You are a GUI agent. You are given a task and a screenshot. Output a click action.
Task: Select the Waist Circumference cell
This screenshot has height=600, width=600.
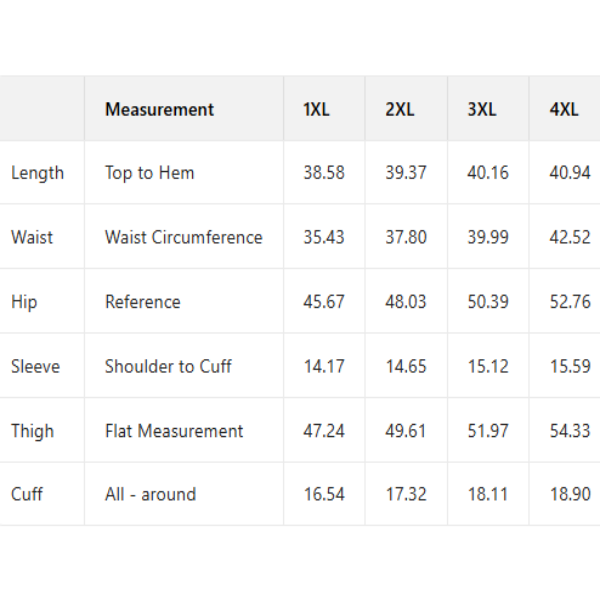(184, 238)
